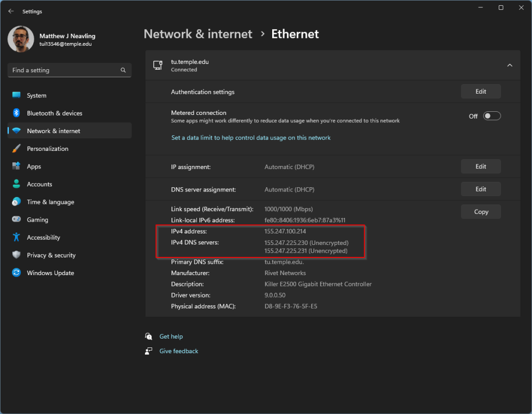
Task: Edit the Authentication settings
Action: pyautogui.click(x=481, y=92)
